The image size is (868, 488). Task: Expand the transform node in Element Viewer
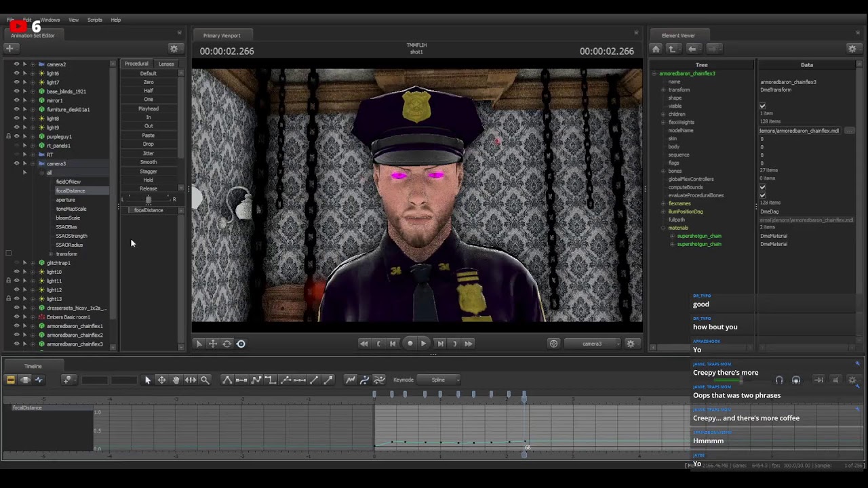point(663,89)
